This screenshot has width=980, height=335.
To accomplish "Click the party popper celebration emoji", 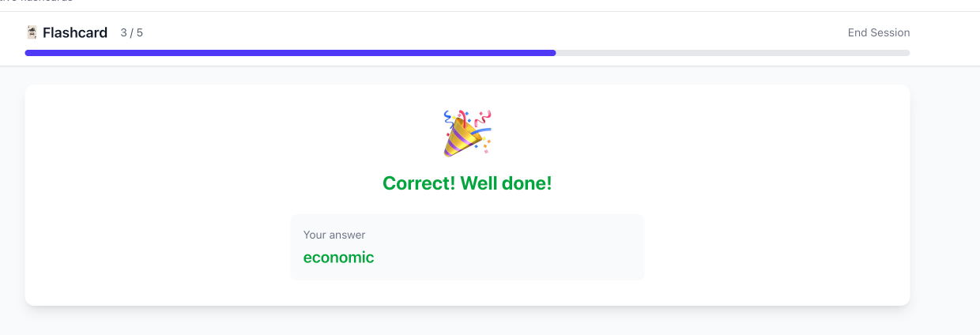I will [467, 133].
